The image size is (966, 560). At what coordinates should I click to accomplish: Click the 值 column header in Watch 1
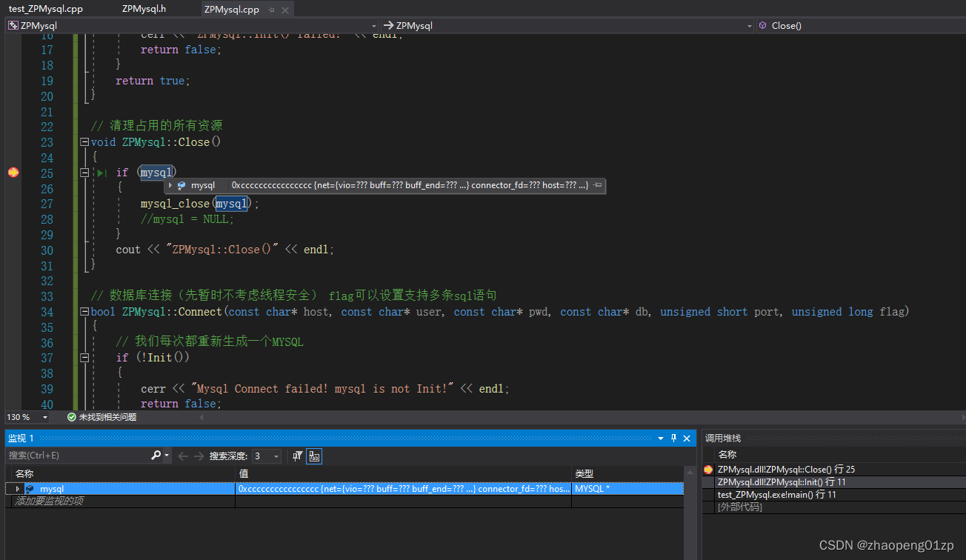pyautogui.click(x=404, y=473)
